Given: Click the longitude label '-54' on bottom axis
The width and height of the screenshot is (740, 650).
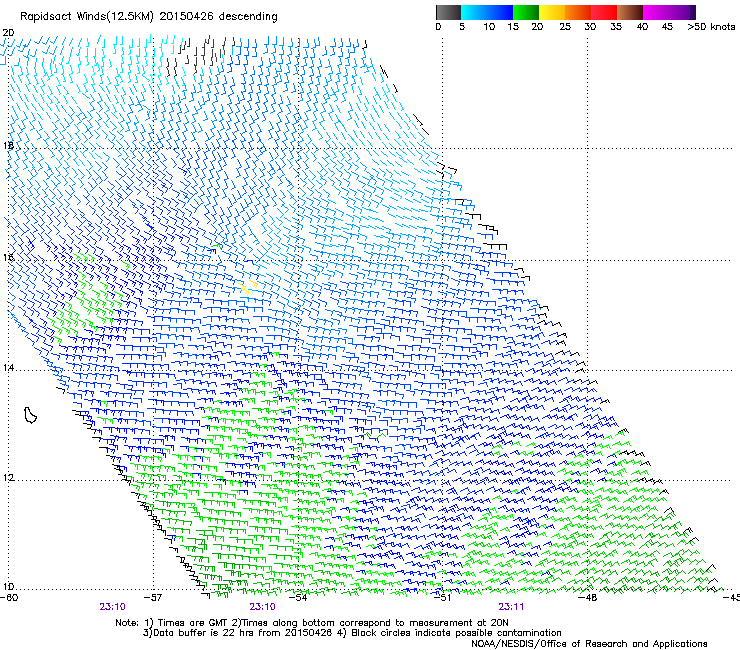Looking at the screenshot, I should [x=297, y=597].
